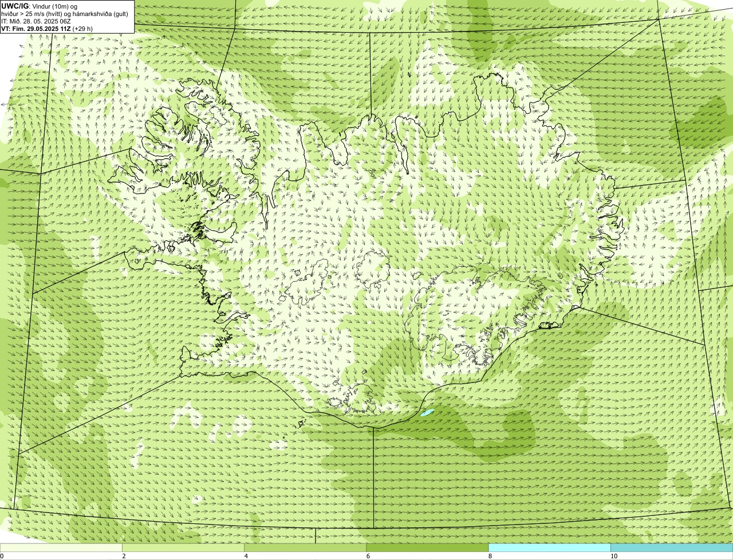This screenshot has height=560, width=733.
Task: Click the legend scale label '8'
Action: click(x=490, y=556)
